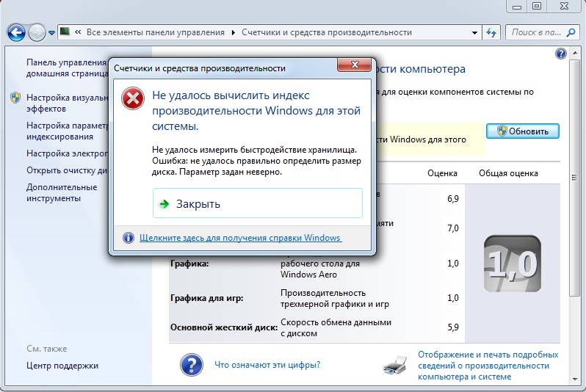586x392 pixels.
Task: Open Центр поддержки link
Action: tap(62, 366)
